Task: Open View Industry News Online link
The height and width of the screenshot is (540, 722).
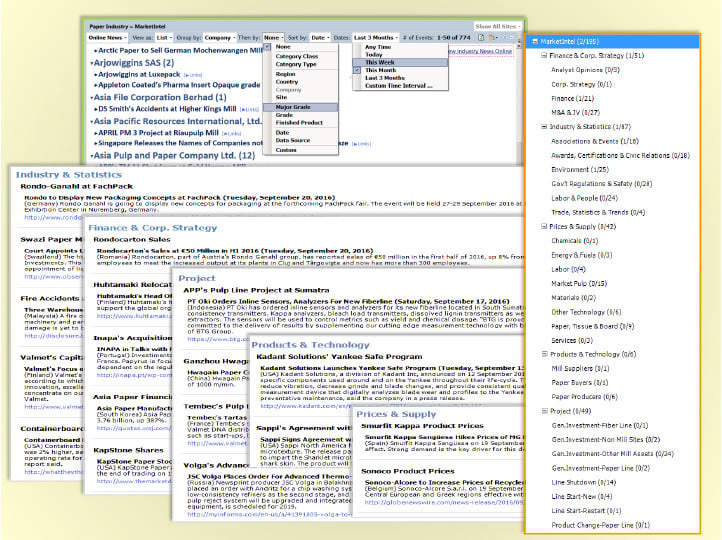Action: [480, 52]
